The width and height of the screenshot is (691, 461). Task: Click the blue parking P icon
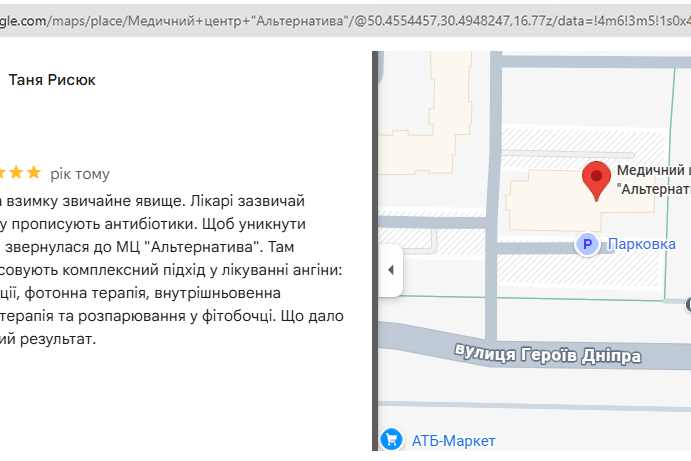[587, 244]
